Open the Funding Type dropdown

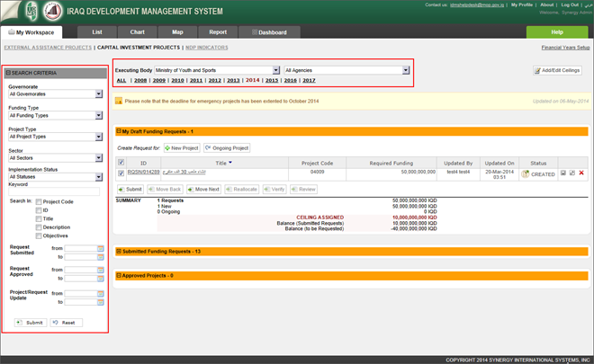click(56, 115)
